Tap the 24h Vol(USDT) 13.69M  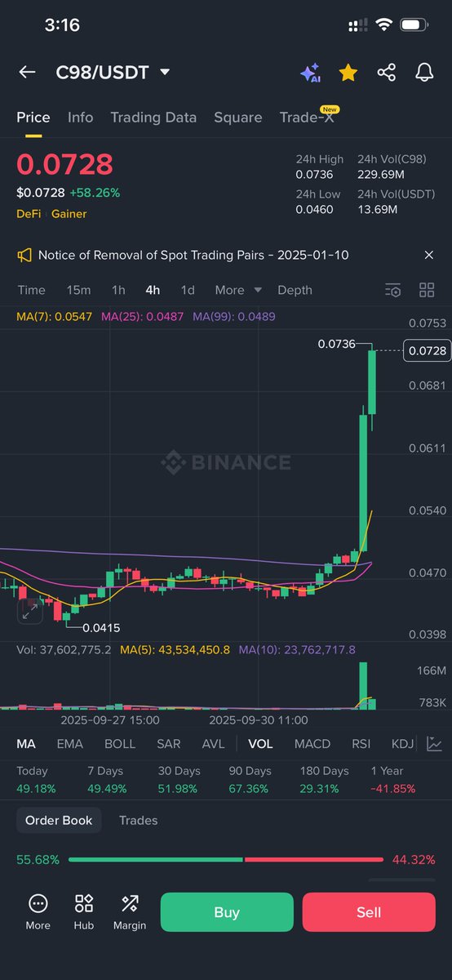[x=378, y=210]
